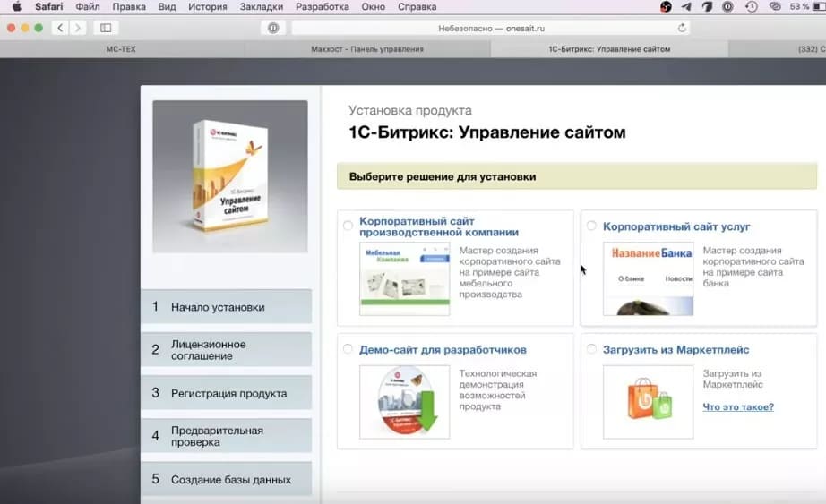Image resolution: width=826 pixels, height=504 pixels.
Task: Select radio for Демо-сайт для разработчиков
Action: point(348,348)
